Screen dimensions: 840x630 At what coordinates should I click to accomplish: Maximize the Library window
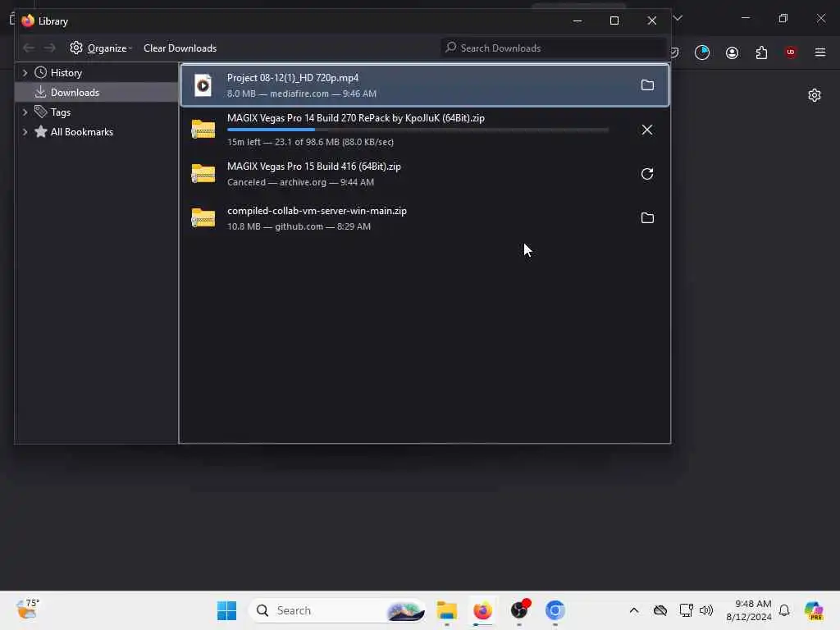coord(614,21)
